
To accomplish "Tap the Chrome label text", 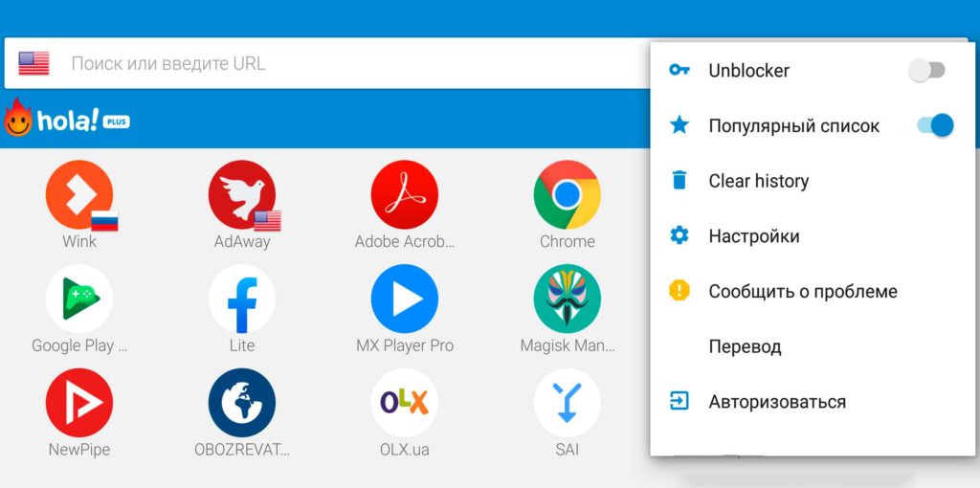I will pos(567,241).
